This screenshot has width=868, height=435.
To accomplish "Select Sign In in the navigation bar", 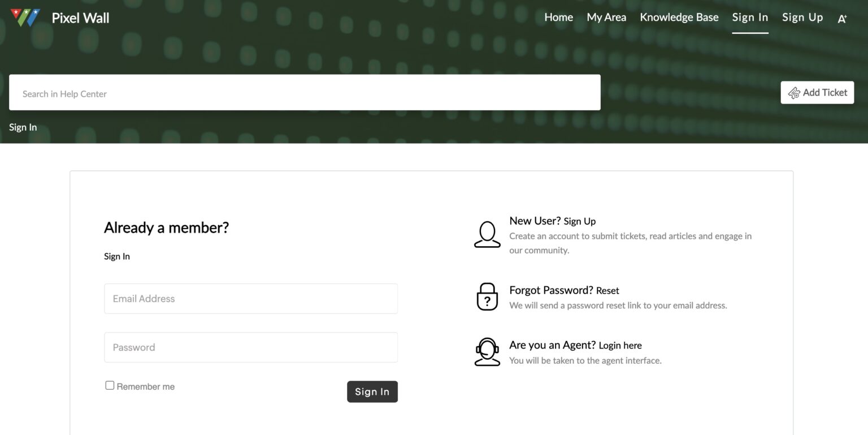I will coord(750,18).
